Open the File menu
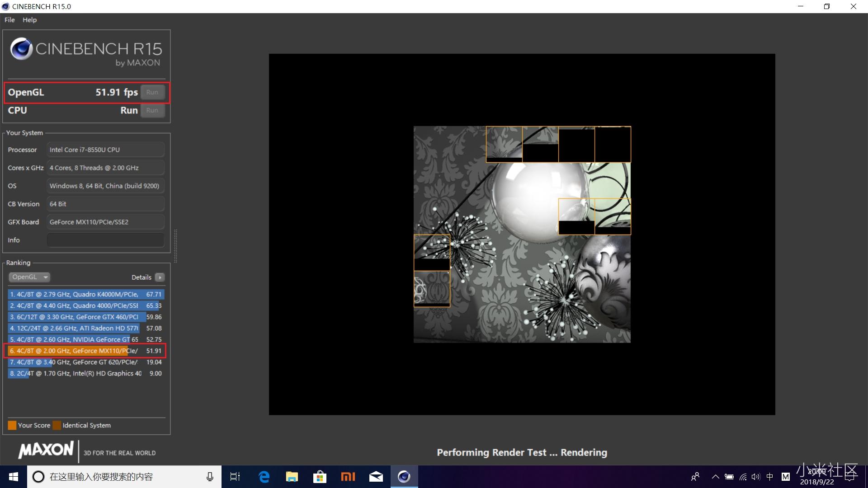Image resolution: width=868 pixels, height=488 pixels. (x=9, y=20)
